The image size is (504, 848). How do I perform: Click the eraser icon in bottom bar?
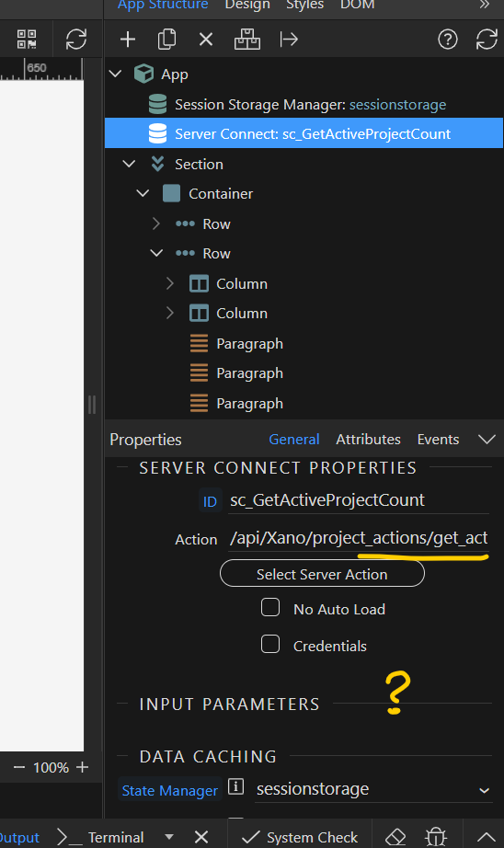[x=395, y=837]
